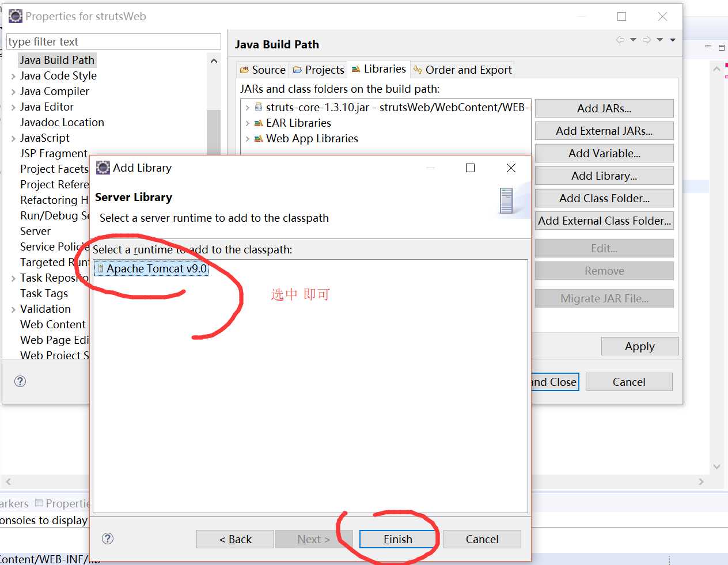The height and width of the screenshot is (565, 728).
Task: Select the Libraries tab
Action: tap(378, 69)
